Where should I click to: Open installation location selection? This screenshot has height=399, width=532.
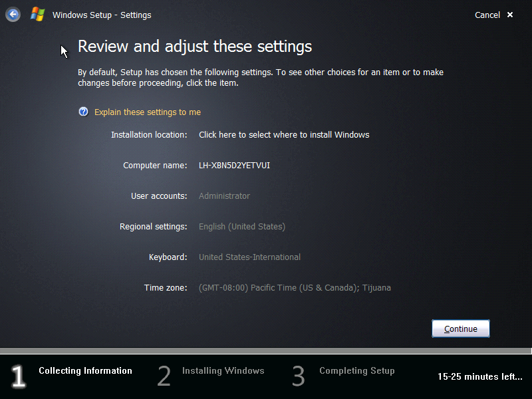pos(284,134)
